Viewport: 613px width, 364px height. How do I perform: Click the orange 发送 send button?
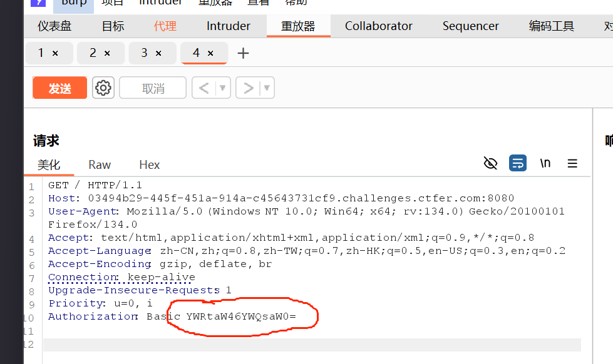point(60,88)
